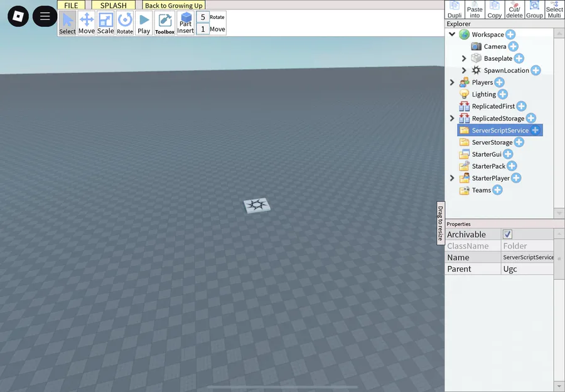
Task: Edit the Name property value
Action: [x=527, y=257]
